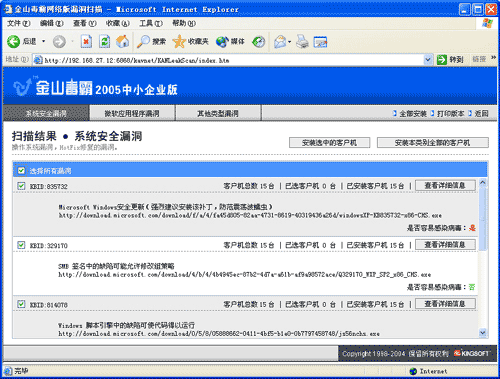The image size is (500, 379).
Task: View details for KBID:814078
Action: tap(445, 304)
